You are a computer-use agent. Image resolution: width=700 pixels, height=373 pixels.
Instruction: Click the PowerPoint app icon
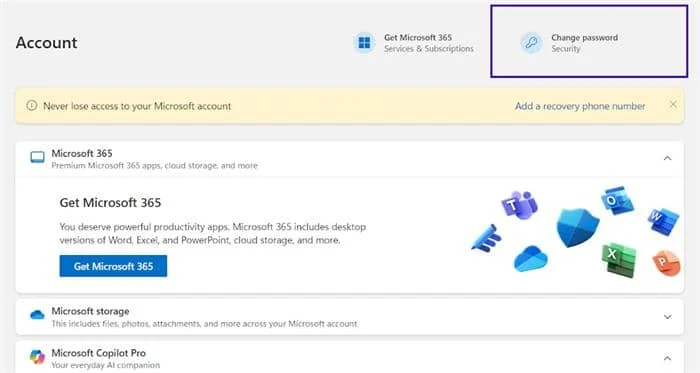click(x=666, y=263)
